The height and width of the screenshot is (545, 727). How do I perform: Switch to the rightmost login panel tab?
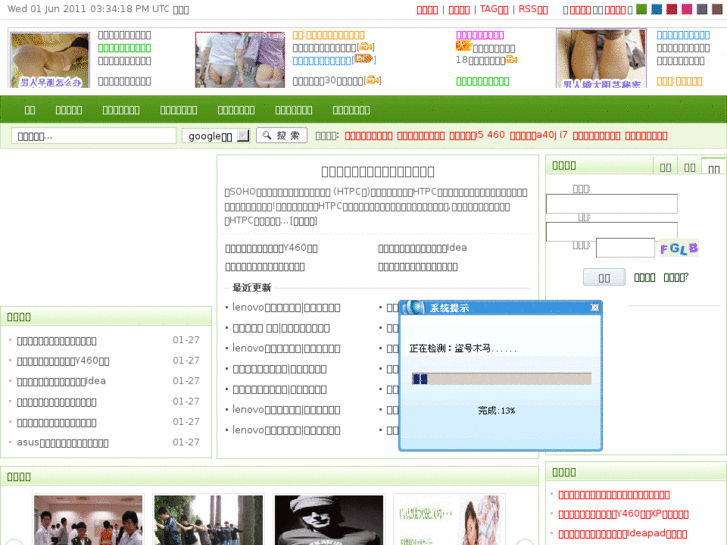713,168
